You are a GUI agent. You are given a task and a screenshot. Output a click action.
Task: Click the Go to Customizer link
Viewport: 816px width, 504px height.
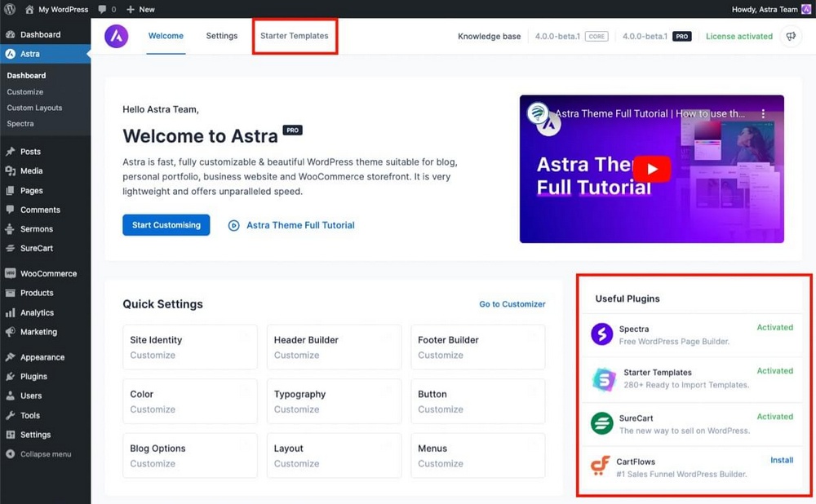click(x=512, y=304)
